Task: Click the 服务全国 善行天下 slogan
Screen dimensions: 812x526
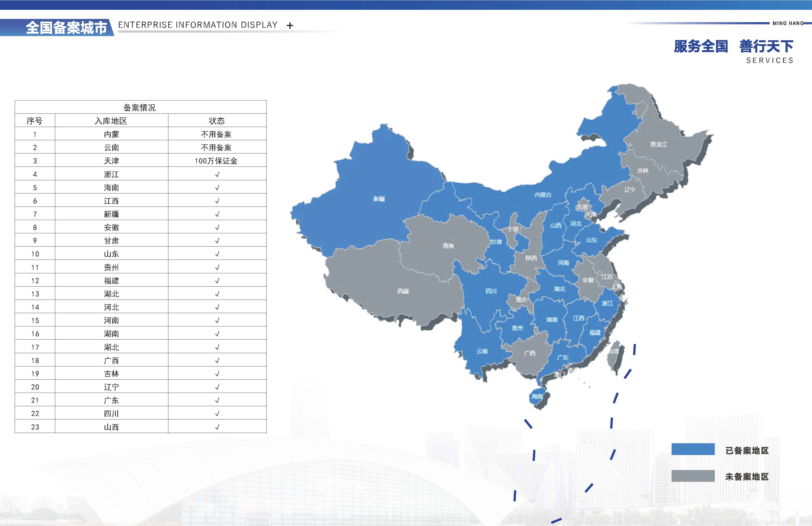Action: point(733,46)
